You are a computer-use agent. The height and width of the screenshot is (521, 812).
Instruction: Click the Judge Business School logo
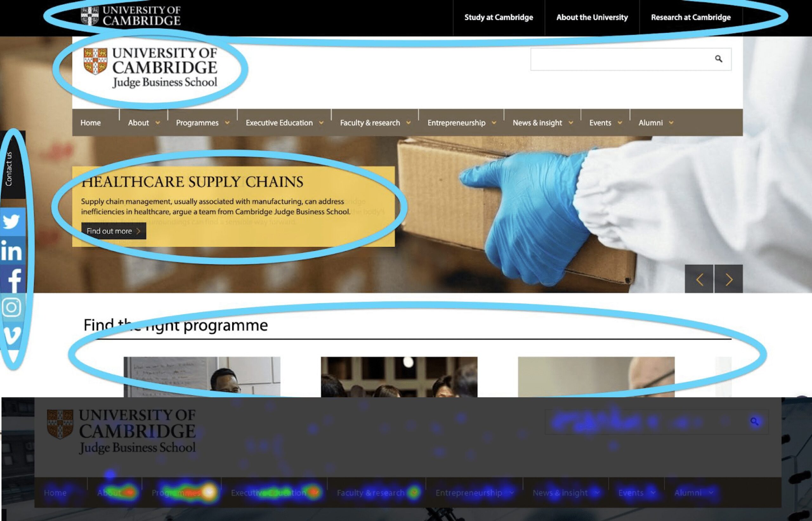click(150, 67)
